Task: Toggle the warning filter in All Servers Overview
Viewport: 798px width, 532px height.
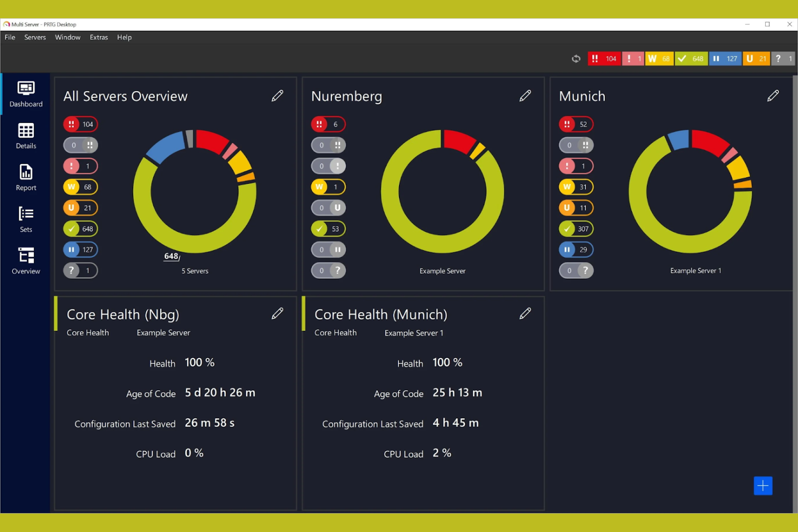Action: click(80, 186)
